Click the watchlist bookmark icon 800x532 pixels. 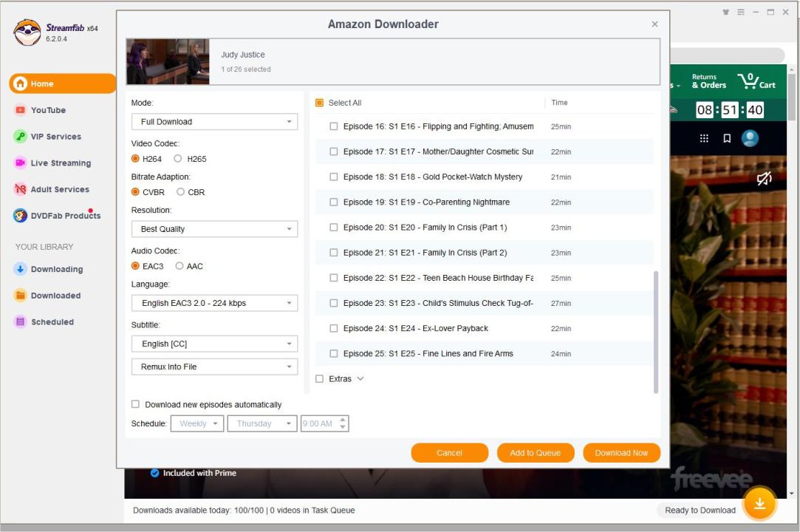click(x=727, y=138)
